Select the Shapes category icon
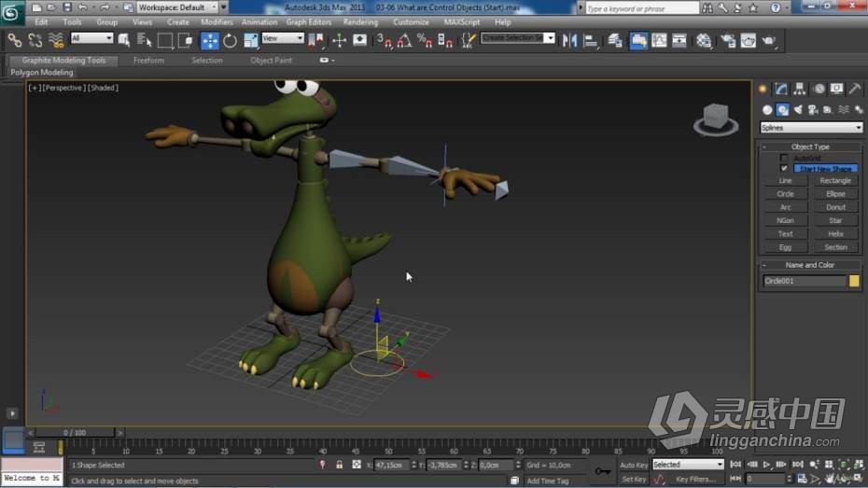 pyautogui.click(x=782, y=109)
